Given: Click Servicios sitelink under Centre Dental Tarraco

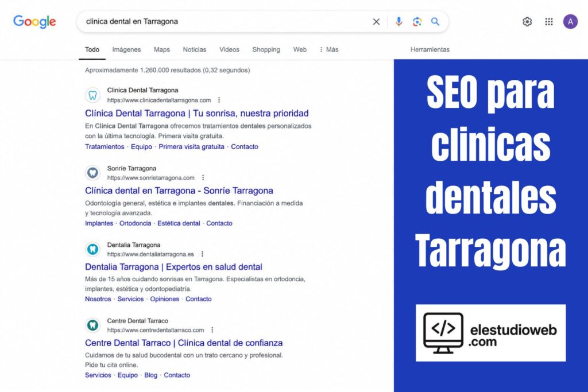Looking at the screenshot, I should tap(98, 375).
